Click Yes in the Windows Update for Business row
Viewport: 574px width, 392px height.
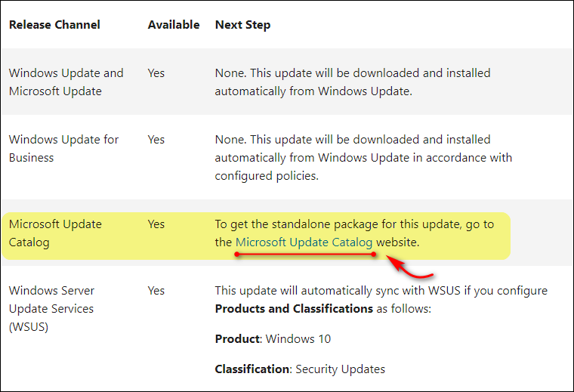(156, 140)
